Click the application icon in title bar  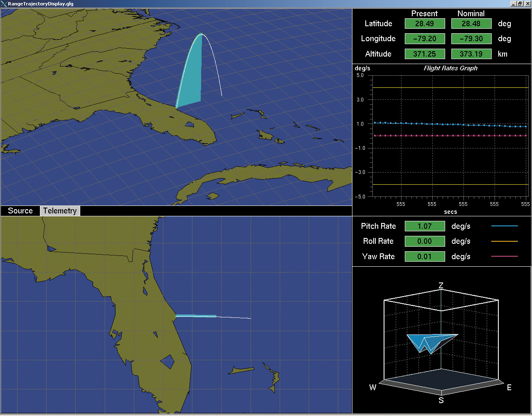pyautogui.click(x=4, y=4)
